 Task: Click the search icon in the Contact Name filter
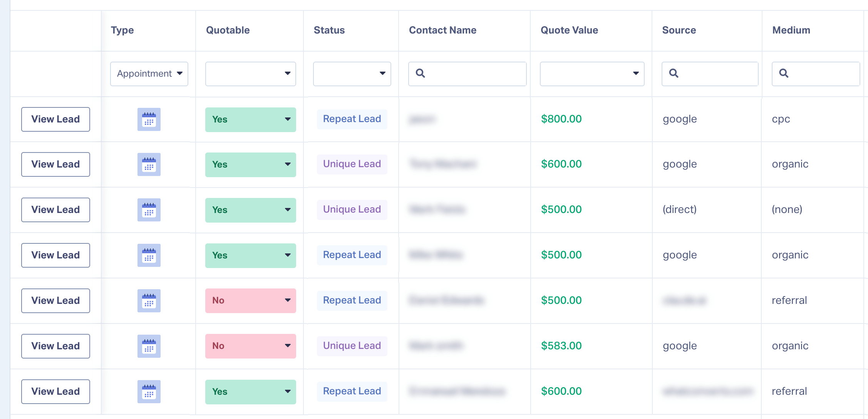(x=420, y=74)
